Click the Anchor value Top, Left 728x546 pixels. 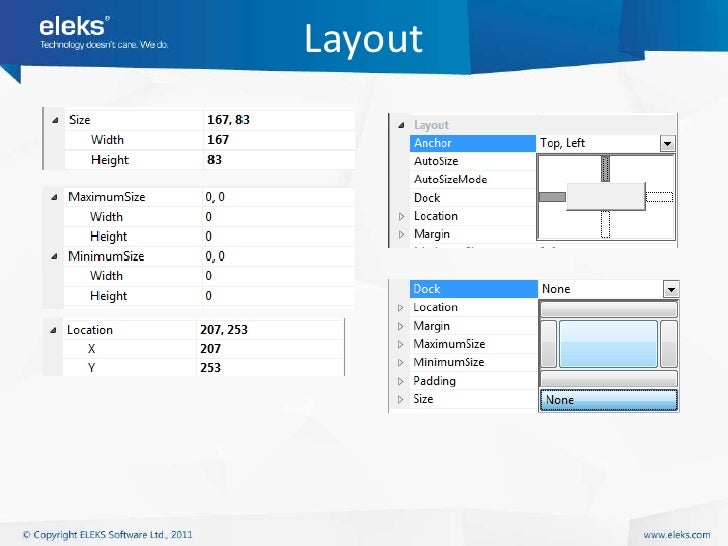click(562, 143)
